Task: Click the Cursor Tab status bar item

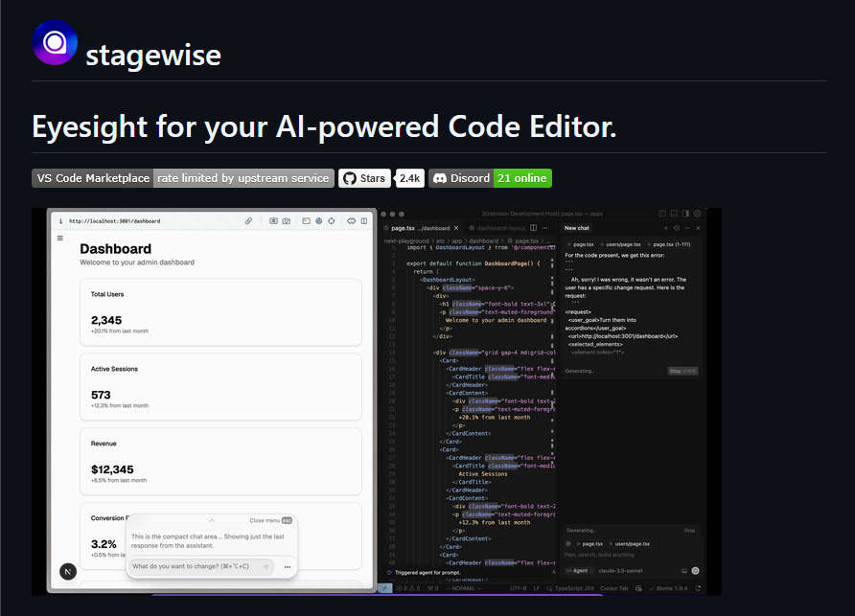Action: 614,588
